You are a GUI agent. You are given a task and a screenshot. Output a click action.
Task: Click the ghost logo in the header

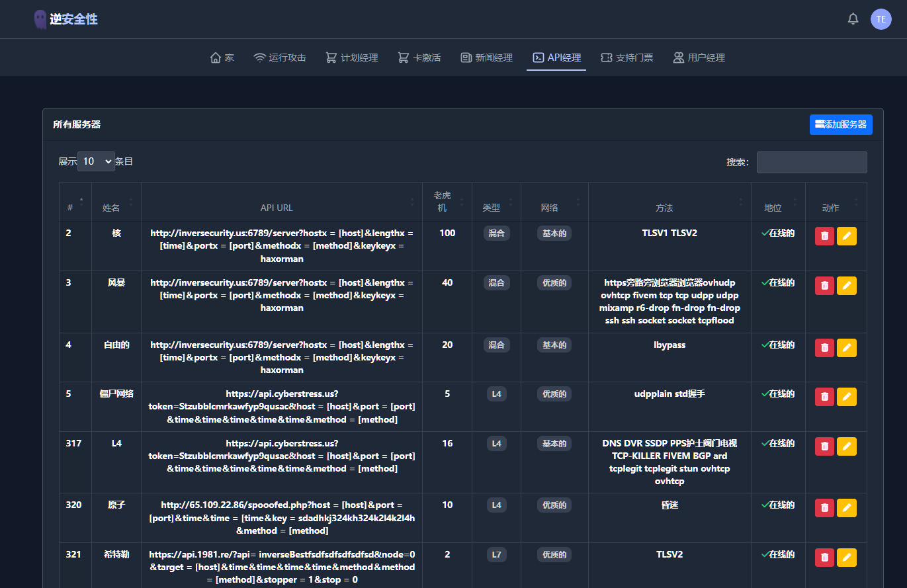40,19
